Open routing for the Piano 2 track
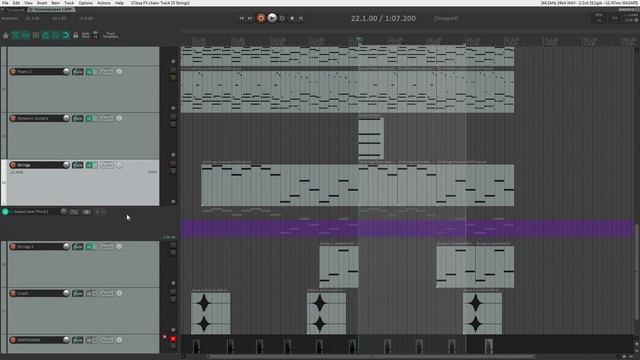The image size is (640, 360). pos(78,72)
